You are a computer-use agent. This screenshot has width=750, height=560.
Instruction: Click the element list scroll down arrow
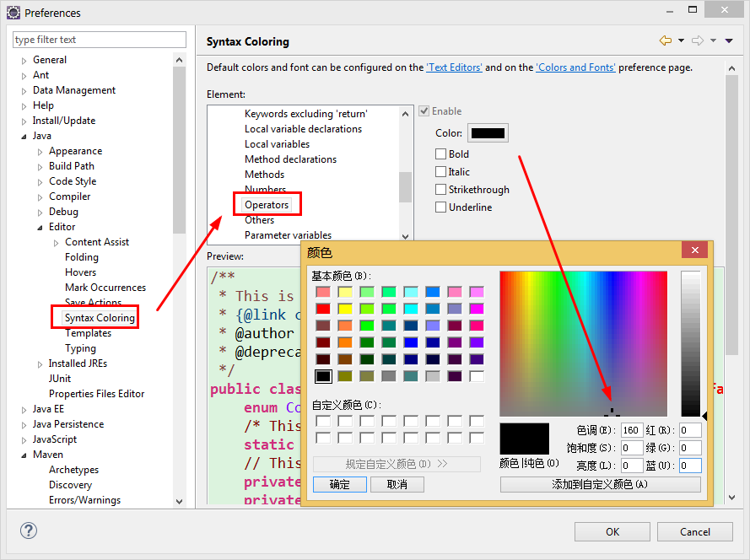point(406,236)
